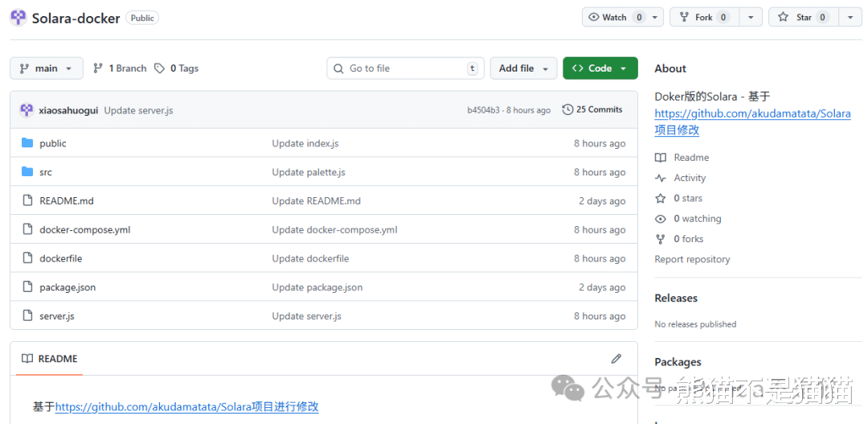Screen dimensions: 868x424
Task: View the 0 Tags link
Action: (x=177, y=68)
